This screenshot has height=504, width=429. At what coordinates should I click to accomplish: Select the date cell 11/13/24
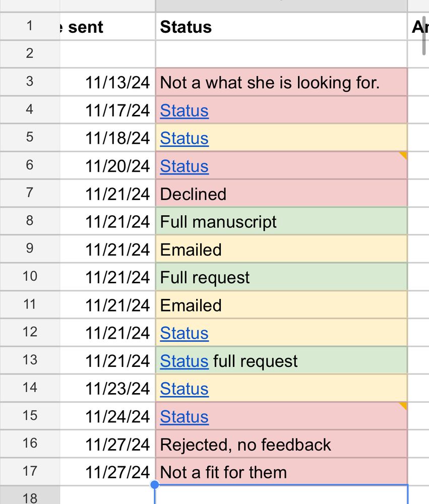107,82
